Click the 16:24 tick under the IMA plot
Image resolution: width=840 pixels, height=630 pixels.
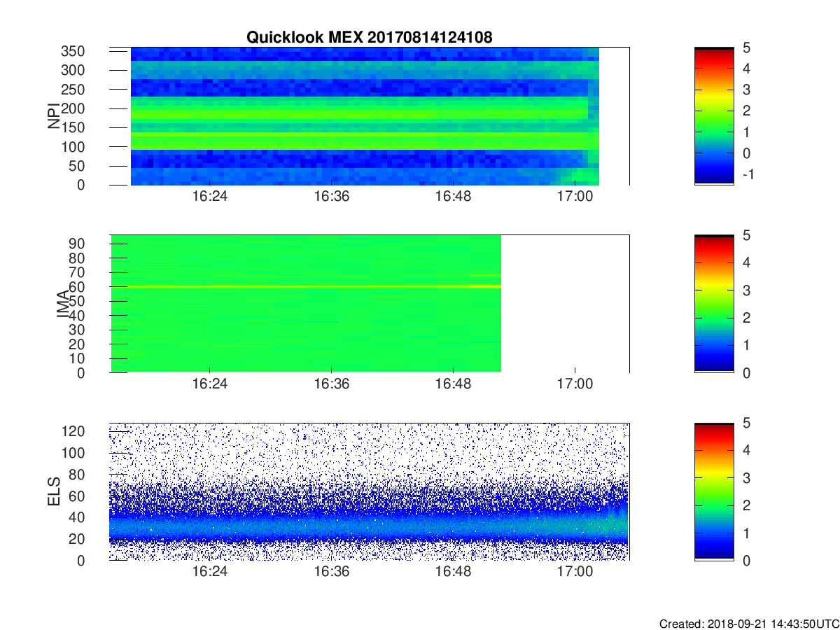pyautogui.click(x=209, y=384)
